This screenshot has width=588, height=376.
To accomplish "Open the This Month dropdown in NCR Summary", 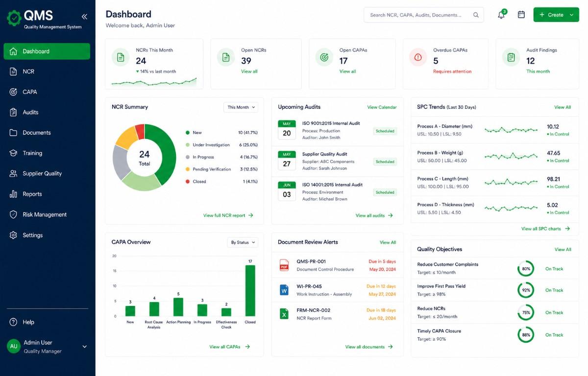I will tap(241, 107).
